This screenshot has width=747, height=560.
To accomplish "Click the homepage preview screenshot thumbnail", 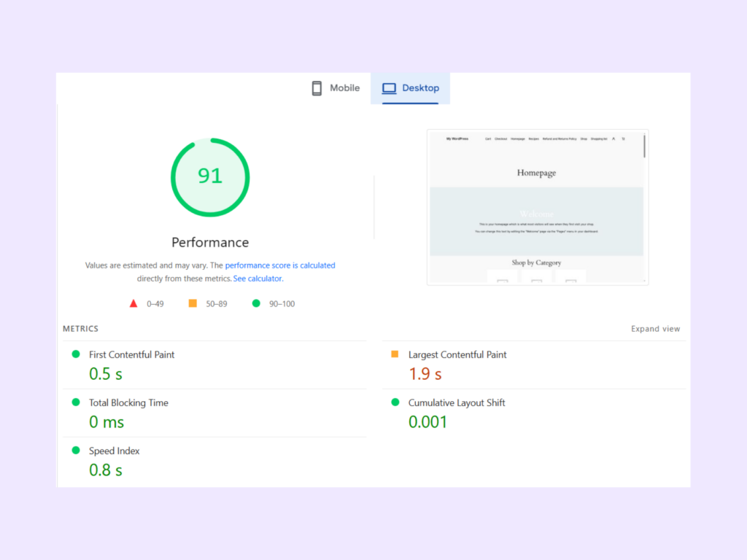I will click(x=537, y=206).
